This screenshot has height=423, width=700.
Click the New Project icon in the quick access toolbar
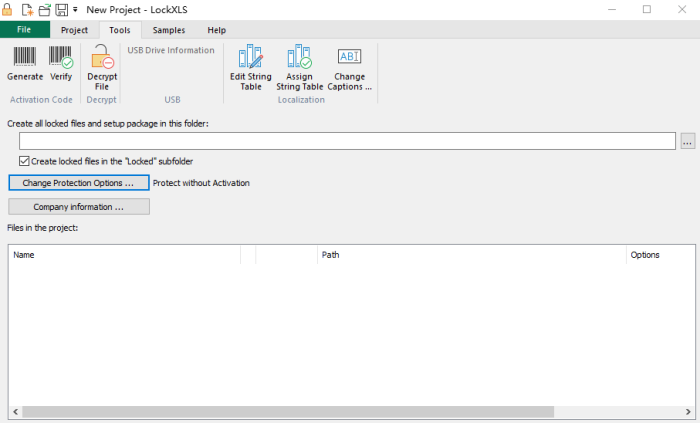(x=27, y=9)
